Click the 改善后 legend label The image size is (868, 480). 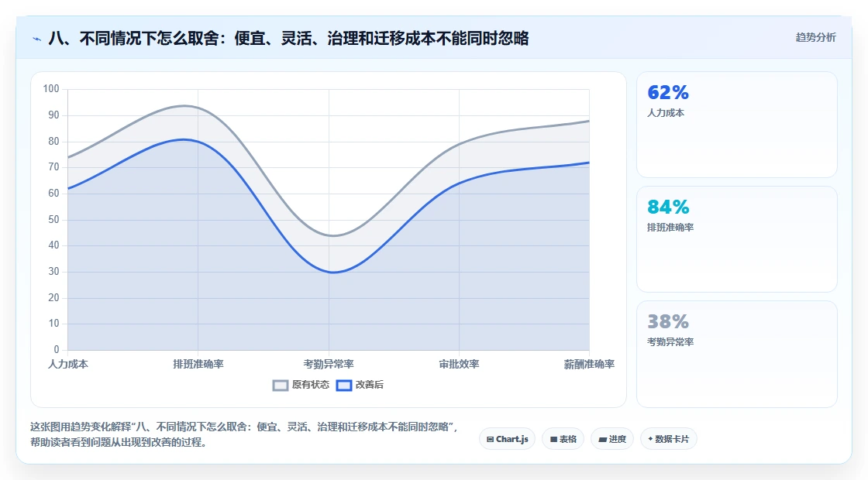(x=369, y=385)
